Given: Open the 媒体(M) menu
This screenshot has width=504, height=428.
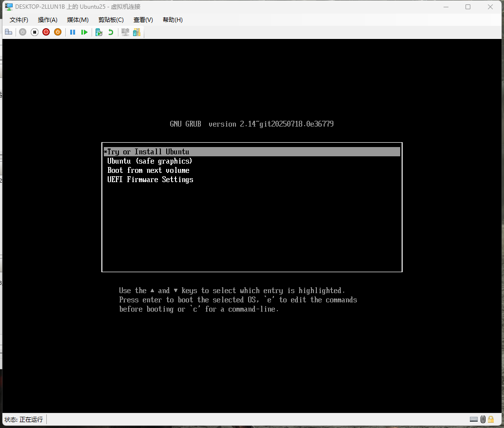Looking at the screenshot, I should [x=78, y=20].
